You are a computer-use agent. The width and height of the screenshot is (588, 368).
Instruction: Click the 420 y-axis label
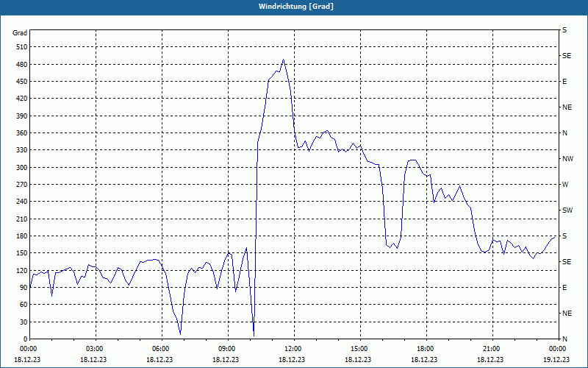22,99
